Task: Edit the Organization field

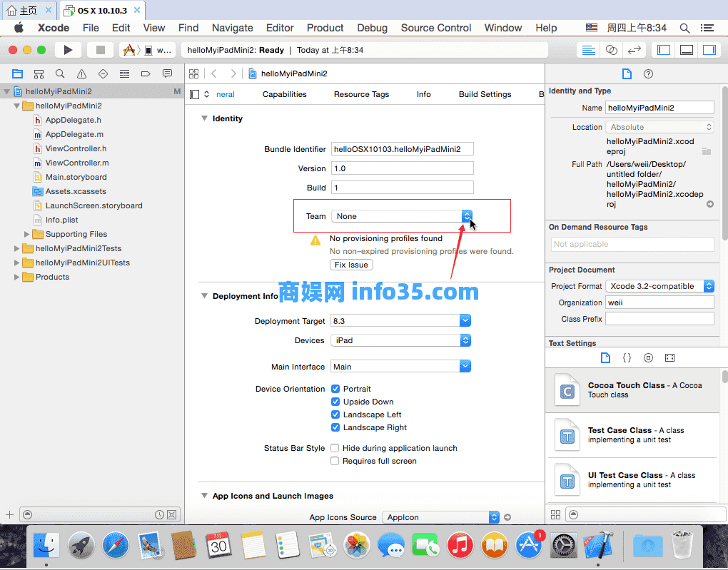Action: (x=659, y=302)
